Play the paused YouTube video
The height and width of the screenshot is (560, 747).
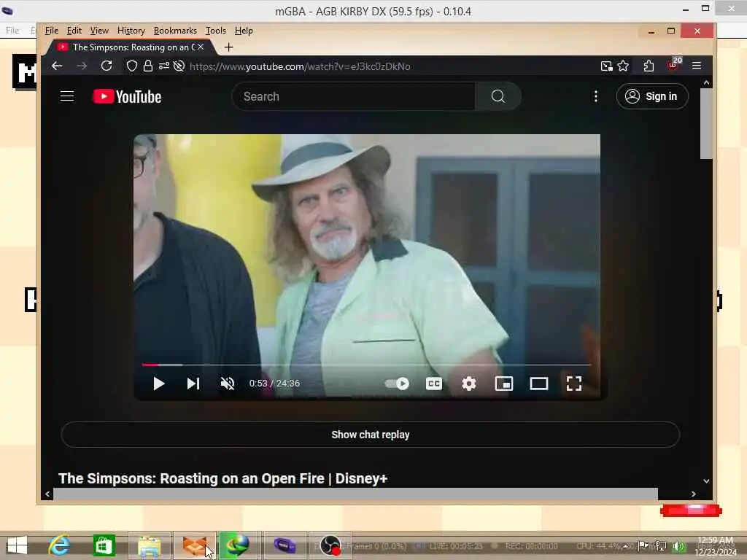point(158,384)
